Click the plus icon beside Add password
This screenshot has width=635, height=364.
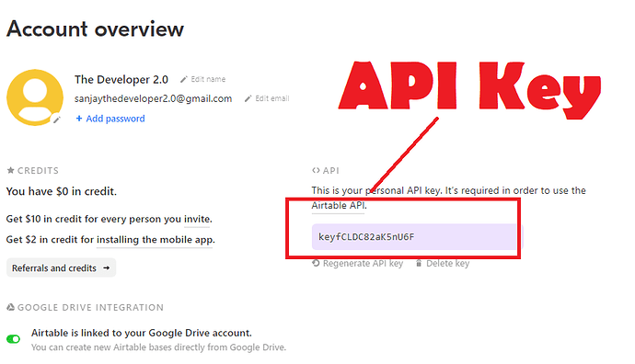(x=79, y=119)
